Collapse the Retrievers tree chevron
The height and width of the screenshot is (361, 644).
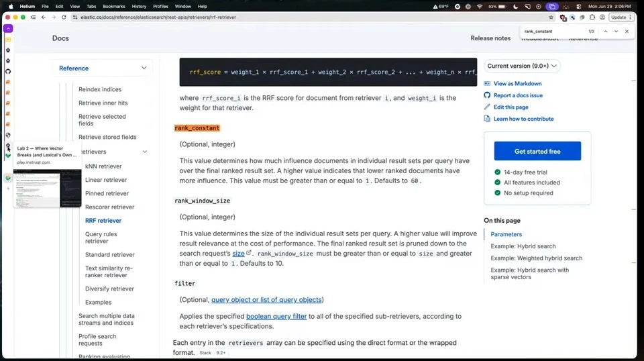click(x=145, y=152)
